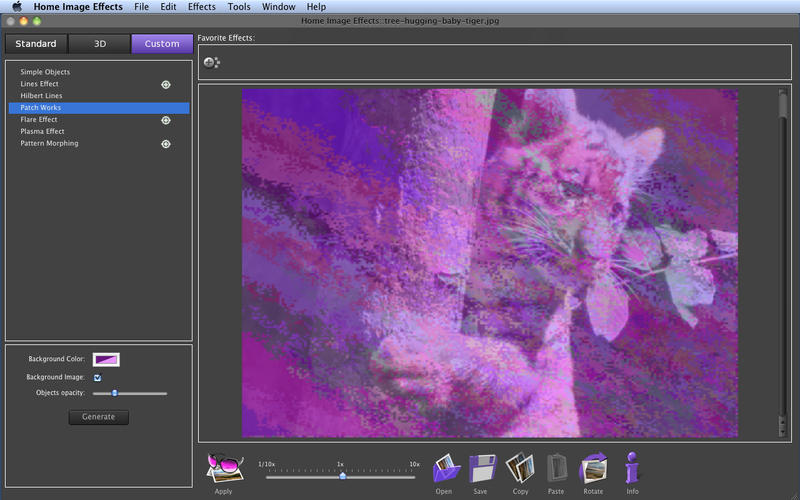Viewport: 800px width, 500px height.
Task: Uncheck the Background Image checkbox
Action: (97, 378)
